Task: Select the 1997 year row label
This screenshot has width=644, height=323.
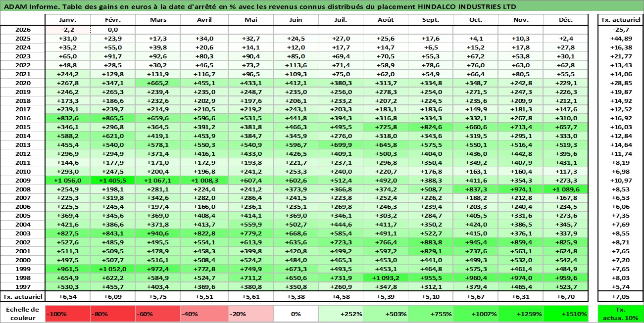Action: [23, 287]
